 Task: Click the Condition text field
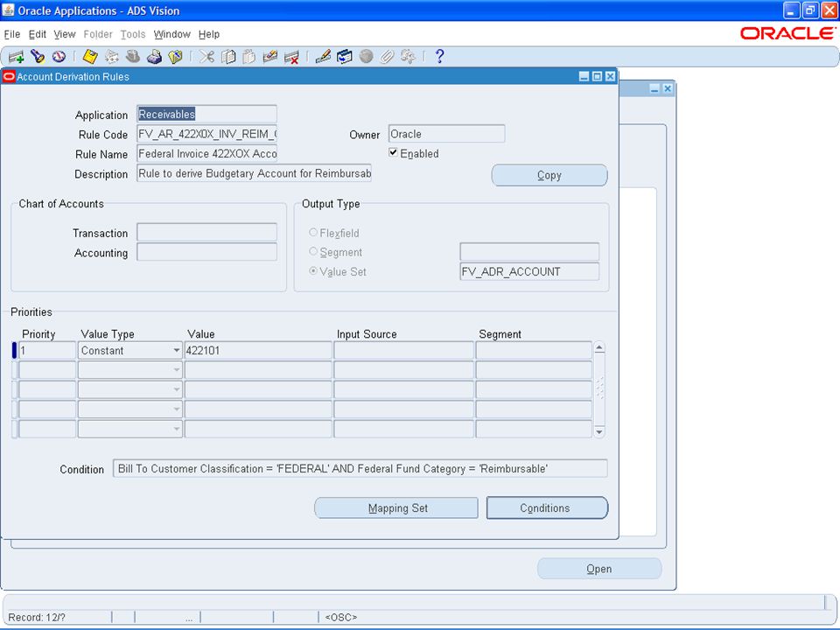[360, 468]
